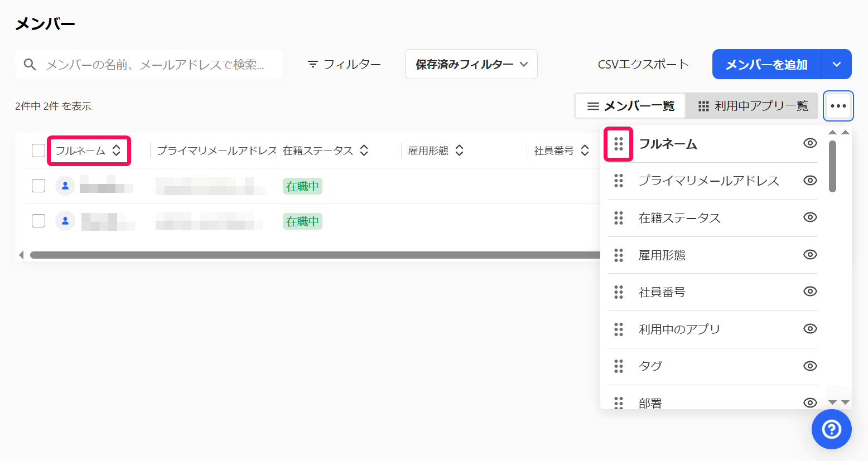Click the メンバーを追加 button

(x=766, y=64)
